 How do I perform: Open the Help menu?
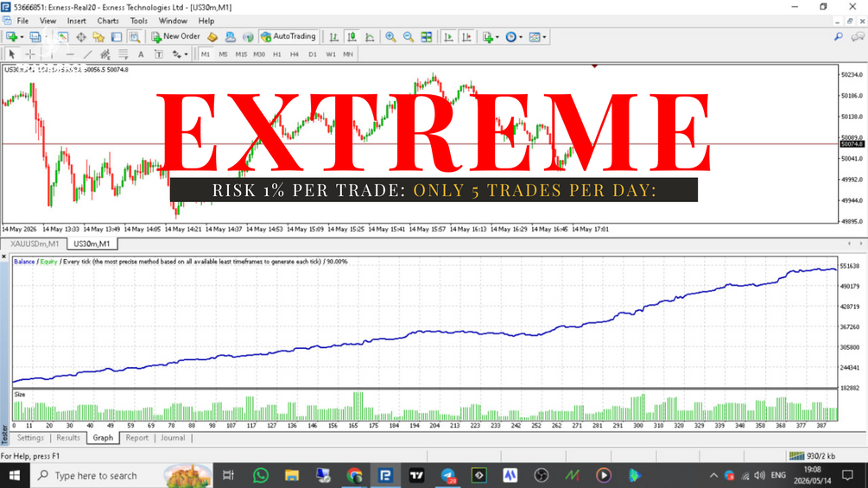(x=206, y=21)
